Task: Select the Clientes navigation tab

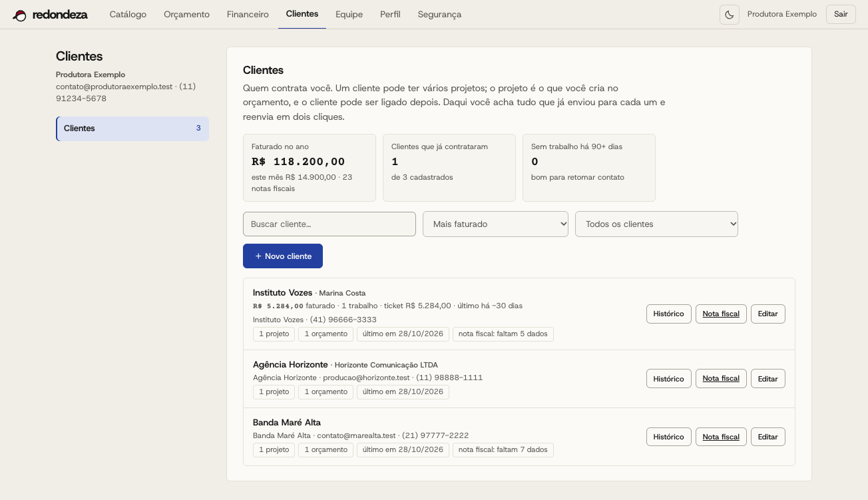Action: pos(302,14)
